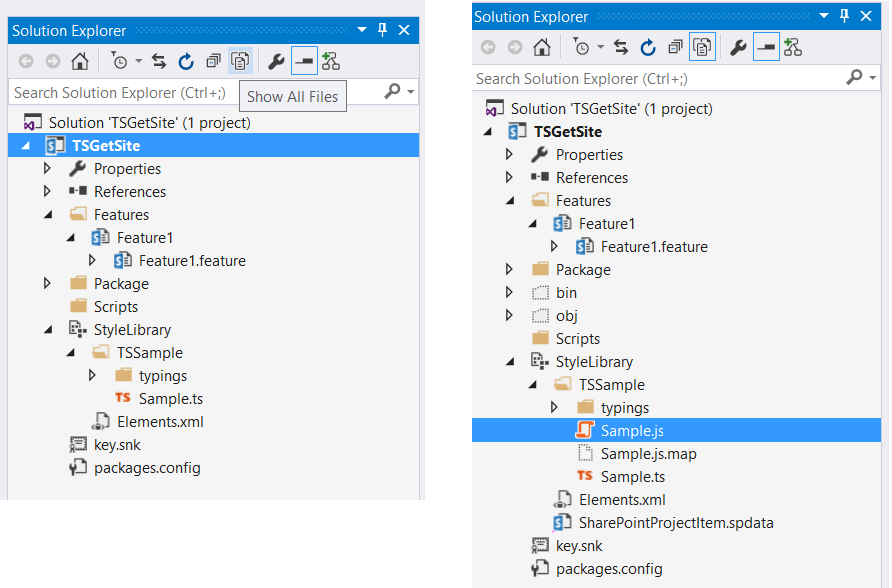The image size is (892, 588).
Task: Toggle Preview Selected Items in left panel toolbar
Action: tap(303, 61)
